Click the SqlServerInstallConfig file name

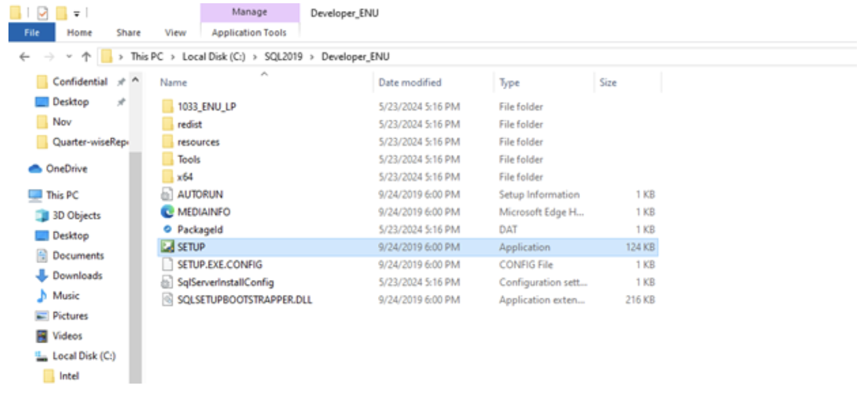(225, 283)
